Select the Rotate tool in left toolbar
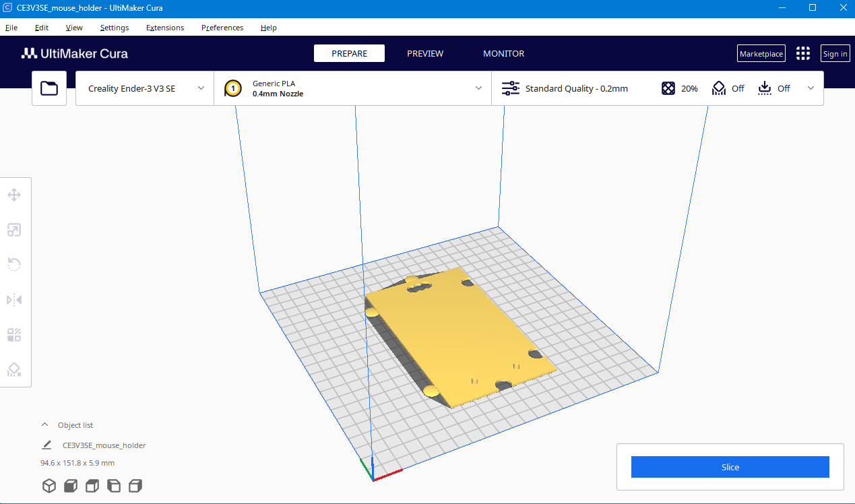 14,264
